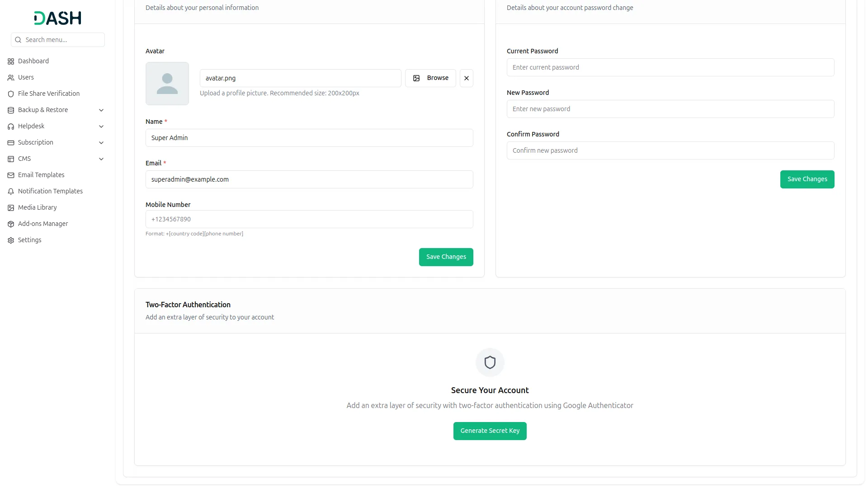Image resolution: width=868 pixels, height=488 pixels.
Task: Focus the search menu field
Action: pyautogui.click(x=57, y=40)
